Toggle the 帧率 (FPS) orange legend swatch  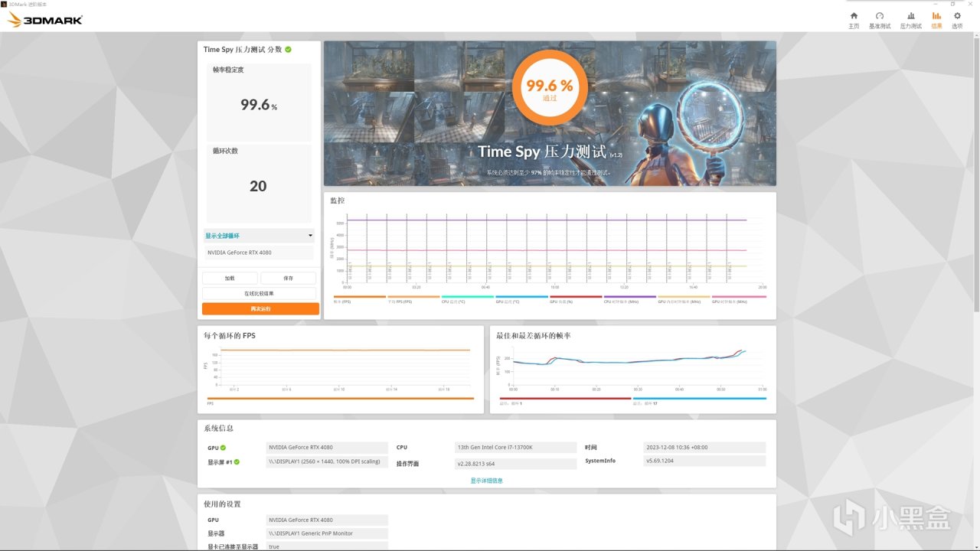tap(360, 297)
